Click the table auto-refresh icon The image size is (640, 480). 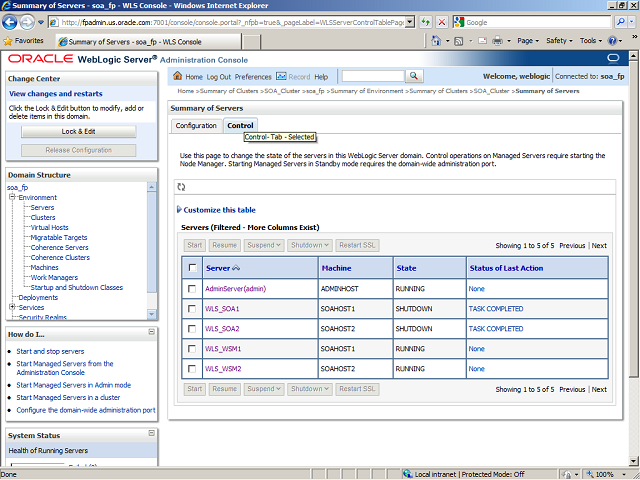[181, 187]
